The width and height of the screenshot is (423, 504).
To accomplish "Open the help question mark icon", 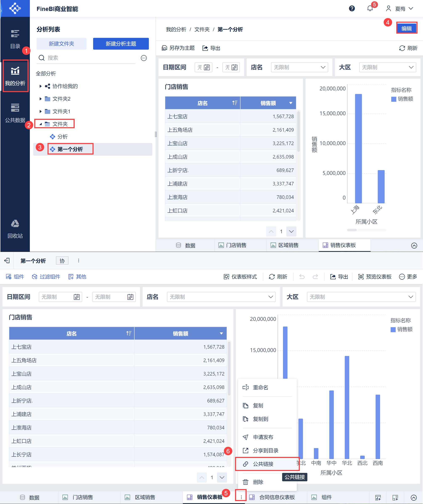I will tap(352, 9).
